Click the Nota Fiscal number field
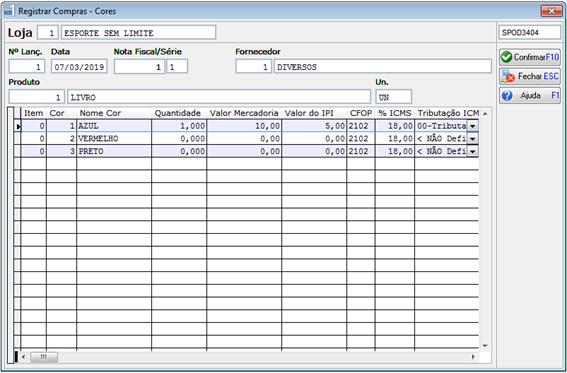The image size is (567, 373). (x=139, y=67)
